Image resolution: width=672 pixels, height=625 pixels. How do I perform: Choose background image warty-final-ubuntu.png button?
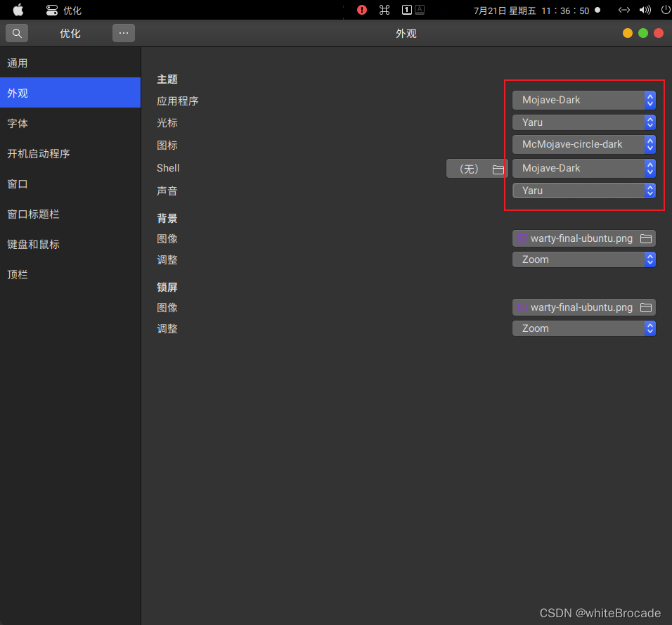(x=583, y=238)
